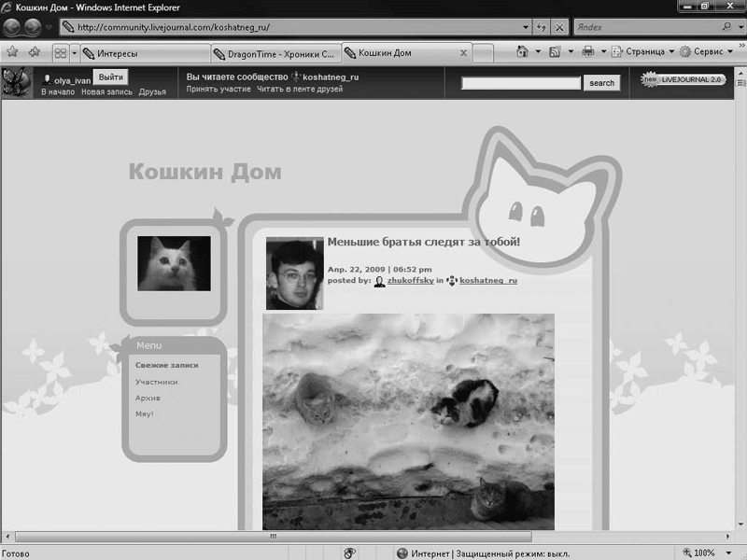The width and height of the screenshot is (747, 560).
Task: Click the Quick Tabs grid icon
Action: [61, 52]
